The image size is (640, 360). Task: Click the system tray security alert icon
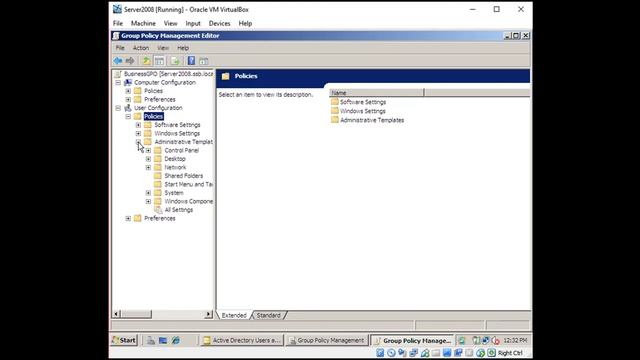click(x=496, y=340)
